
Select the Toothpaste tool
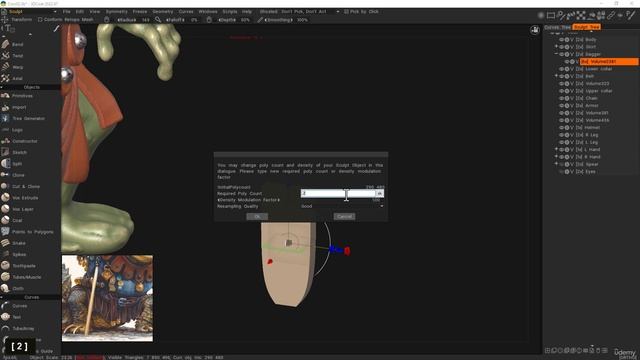24,266
